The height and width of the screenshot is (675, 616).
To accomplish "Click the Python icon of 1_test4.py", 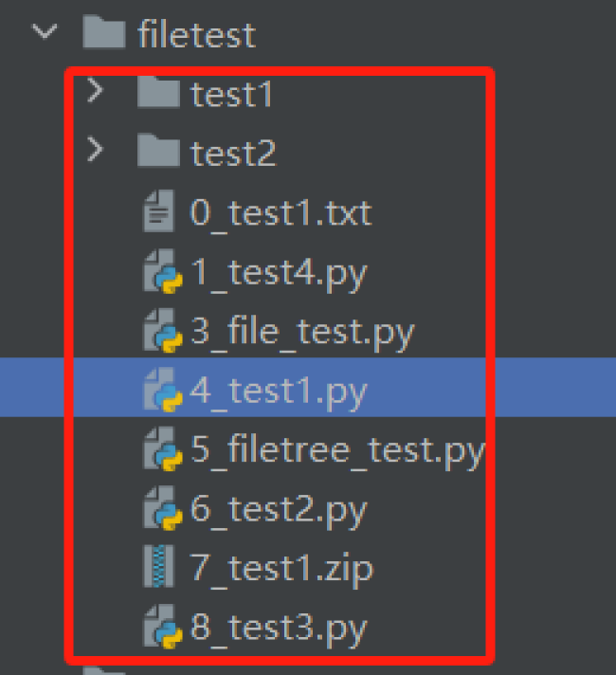I will pos(163,271).
